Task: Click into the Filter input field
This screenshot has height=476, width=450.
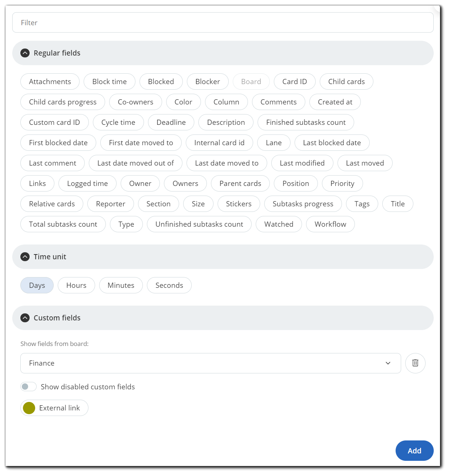Action: click(223, 22)
